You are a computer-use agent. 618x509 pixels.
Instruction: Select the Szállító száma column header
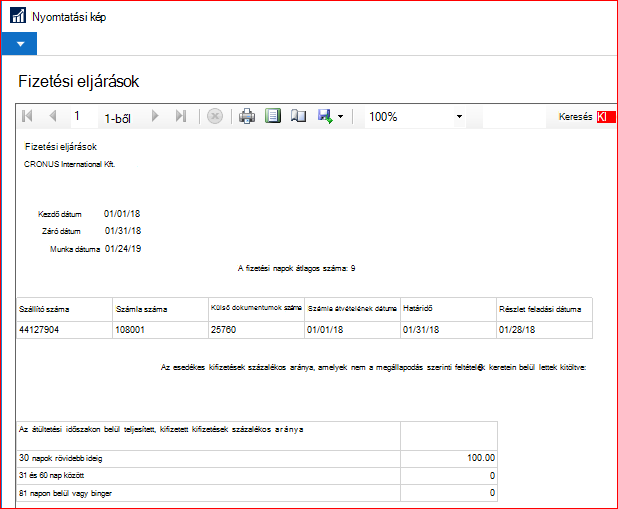65,310
